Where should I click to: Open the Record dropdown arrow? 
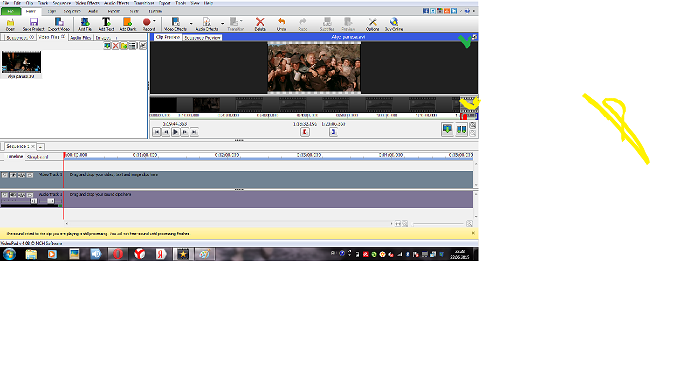pyautogui.click(x=154, y=21)
